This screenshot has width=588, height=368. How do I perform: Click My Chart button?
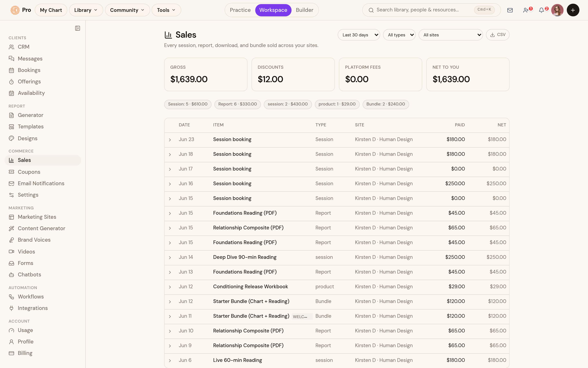[51, 10]
